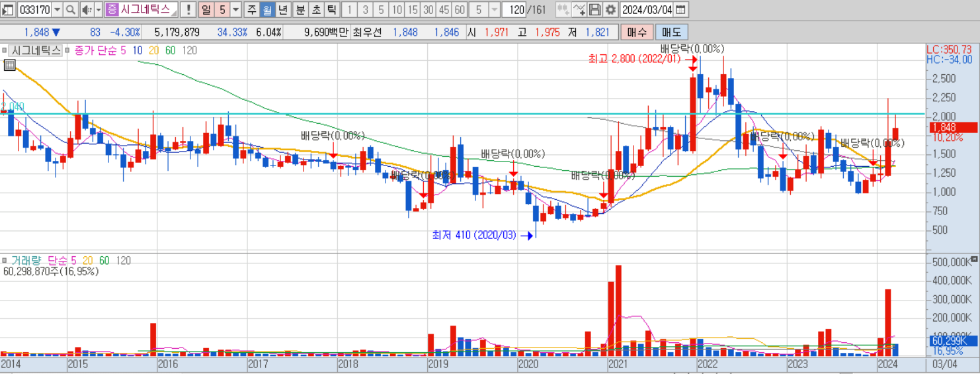The image size is (980, 374).
Task: Choose the 3 interval preset button
Action: click(365, 9)
